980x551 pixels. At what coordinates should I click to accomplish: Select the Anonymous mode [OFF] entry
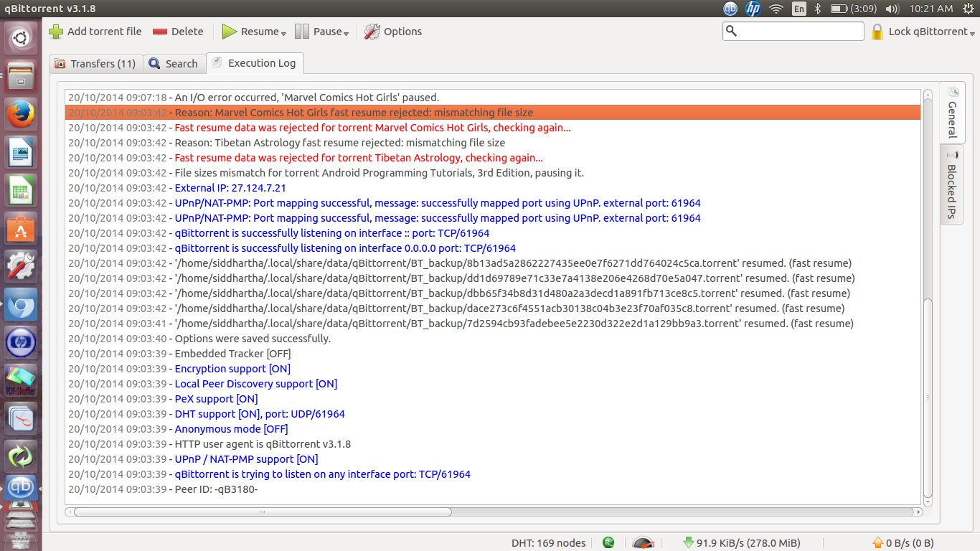pyautogui.click(x=493, y=429)
